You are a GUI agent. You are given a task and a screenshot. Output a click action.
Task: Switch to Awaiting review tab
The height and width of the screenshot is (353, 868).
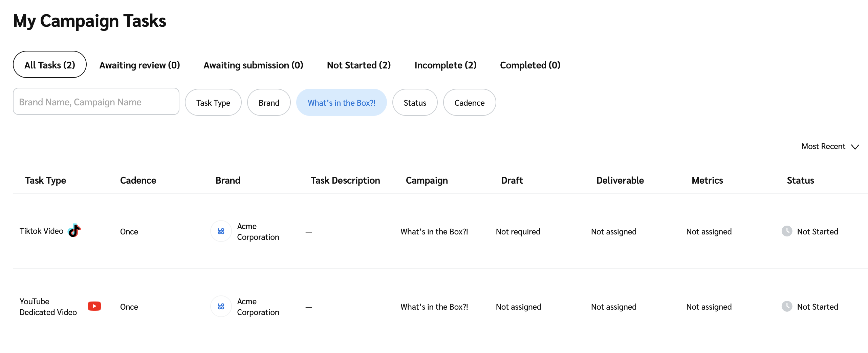coord(139,65)
